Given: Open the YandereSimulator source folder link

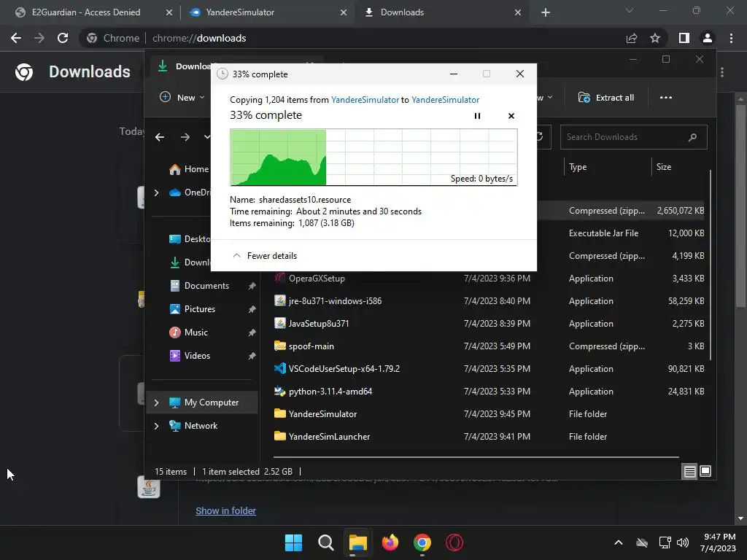Looking at the screenshot, I should pos(365,99).
